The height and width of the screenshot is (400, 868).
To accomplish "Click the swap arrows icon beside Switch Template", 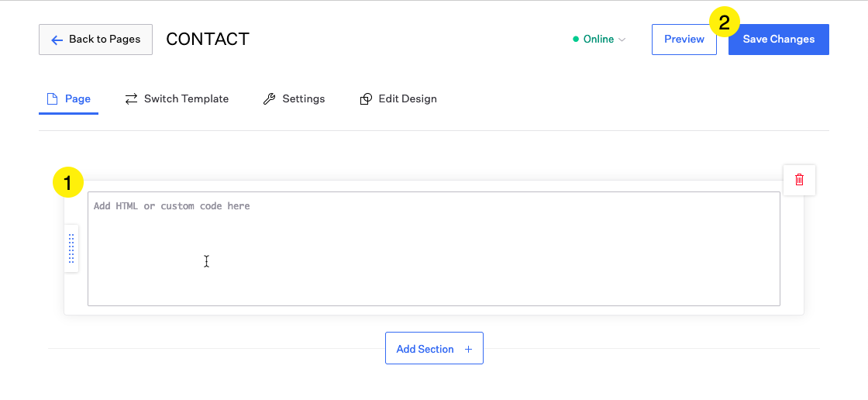I will click(x=131, y=98).
